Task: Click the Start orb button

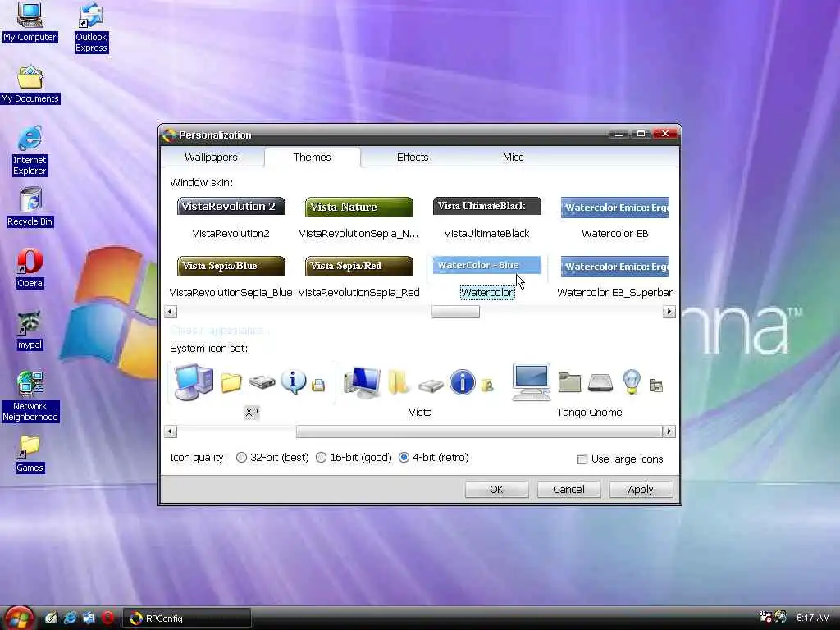Action: pyautogui.click(x=20, y=619)
